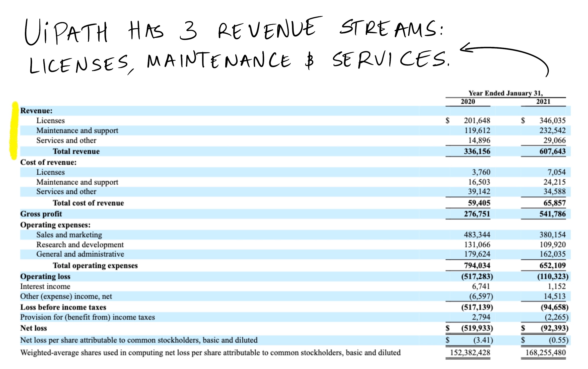Viewport: 588px width, 369px height.
Task: Select tax provision value 2,794
Action: tap(481, 317)
